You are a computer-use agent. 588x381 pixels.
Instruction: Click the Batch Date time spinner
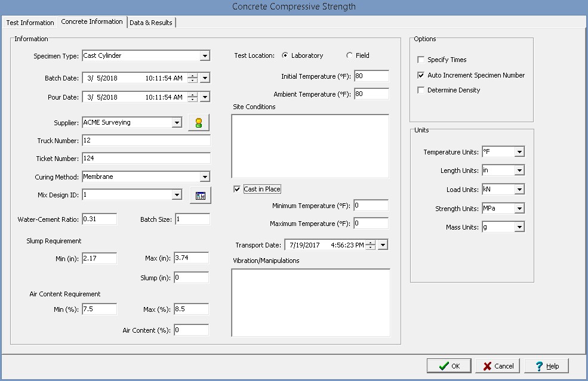pyautogui.click(x=192, y=78)
